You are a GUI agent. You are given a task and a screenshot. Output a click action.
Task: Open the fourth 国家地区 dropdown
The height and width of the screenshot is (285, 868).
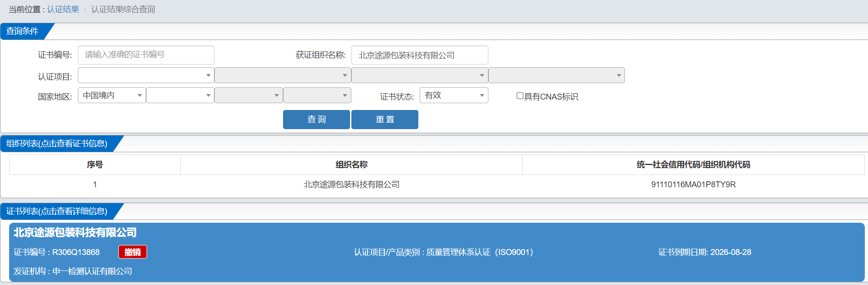[x=317, y=95]
